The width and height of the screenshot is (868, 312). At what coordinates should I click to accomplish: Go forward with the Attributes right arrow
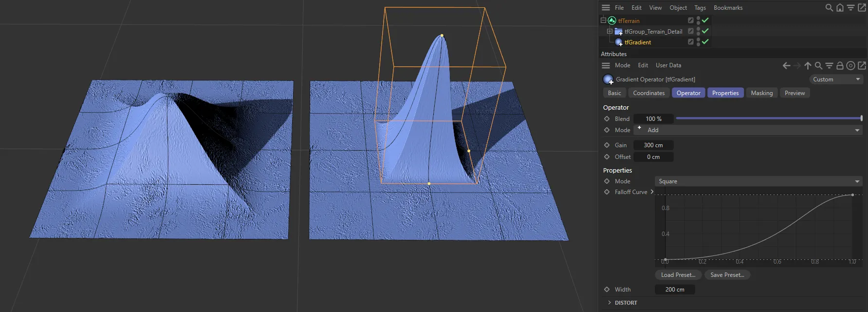(x=797, y=65)
